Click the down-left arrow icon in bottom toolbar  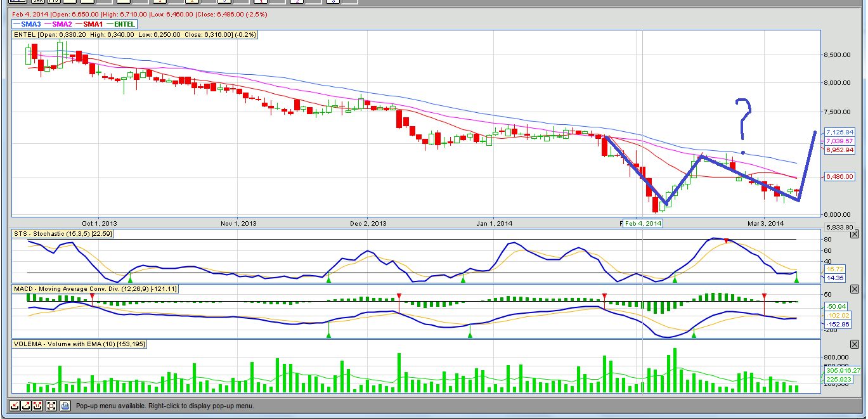click(14, 406)
